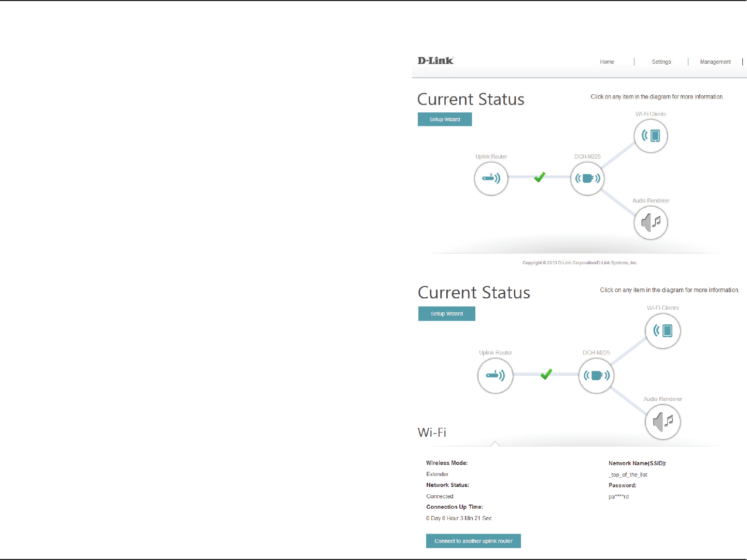Open the Home menu
This screenshot has height=560, width=747.
tap(607, 62)
